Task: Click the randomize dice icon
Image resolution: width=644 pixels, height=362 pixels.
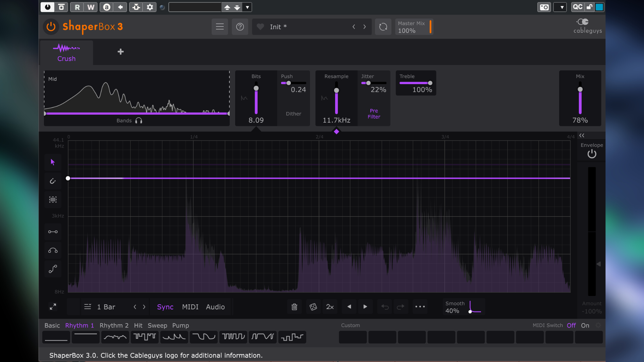Action: [313, 307]
